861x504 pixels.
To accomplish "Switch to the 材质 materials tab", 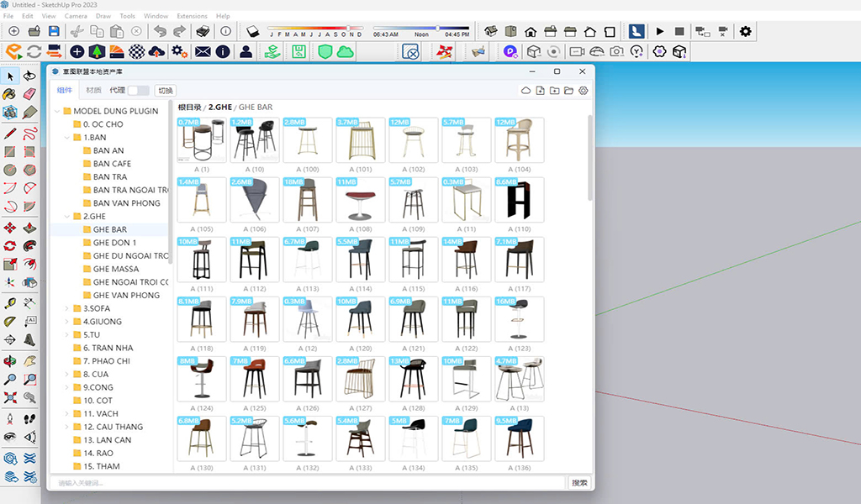I will pyautogui.click(x=94, y=91).
